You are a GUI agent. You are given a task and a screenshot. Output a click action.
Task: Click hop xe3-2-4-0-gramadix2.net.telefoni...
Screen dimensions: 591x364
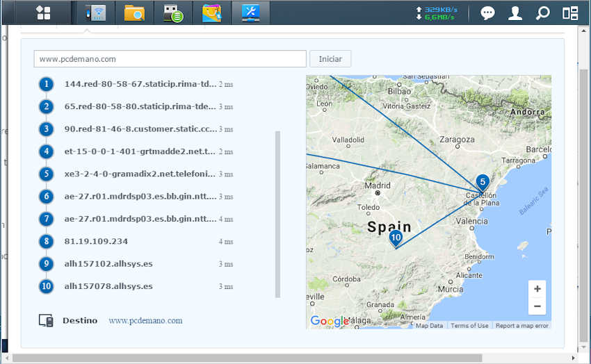[x=140, y=174]
